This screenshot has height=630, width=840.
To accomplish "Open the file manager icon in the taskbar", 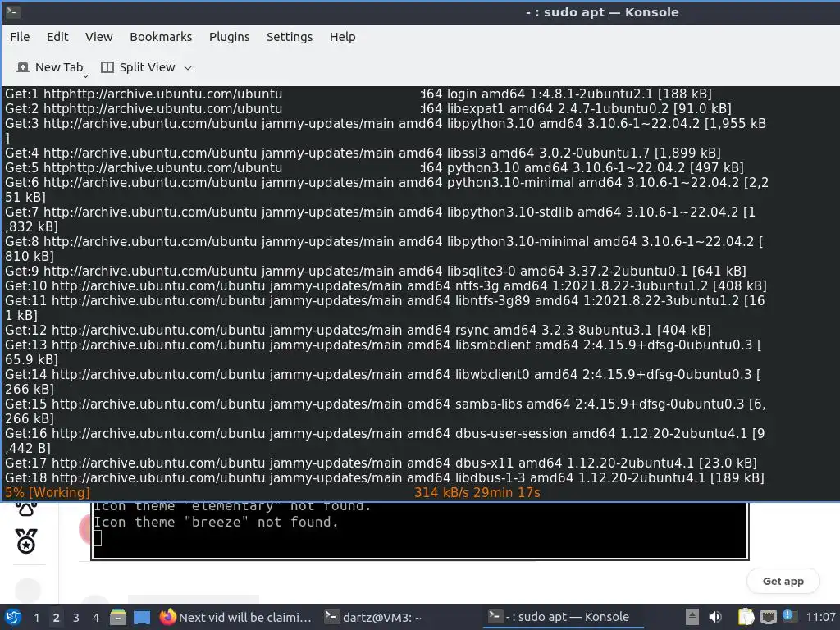I will coord(118,617).
